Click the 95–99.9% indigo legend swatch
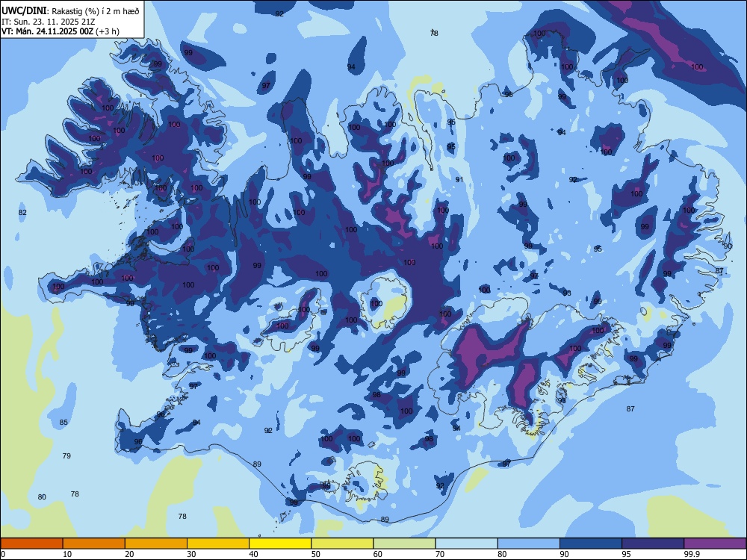 [653, 544]
